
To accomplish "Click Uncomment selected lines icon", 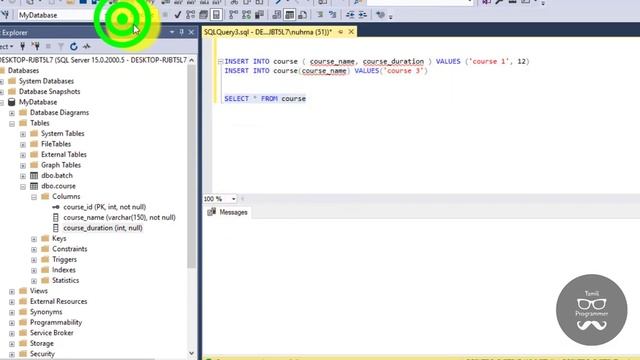I will [x=333, y=15].
